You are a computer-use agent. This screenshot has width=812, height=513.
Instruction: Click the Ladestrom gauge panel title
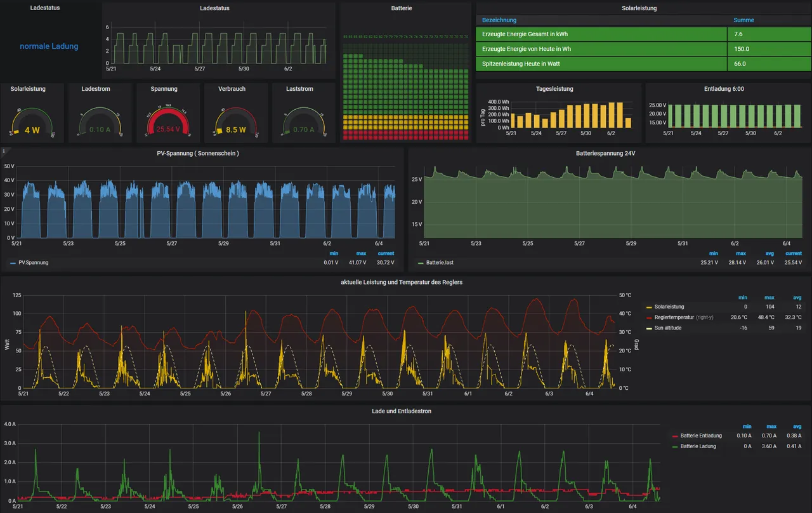96,89
